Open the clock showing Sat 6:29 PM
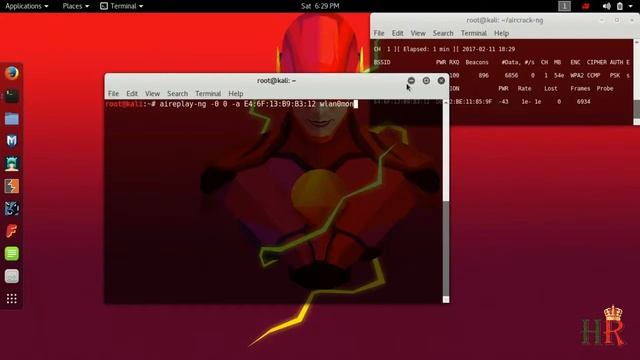640x360 pixels. (x=320, y=6)
